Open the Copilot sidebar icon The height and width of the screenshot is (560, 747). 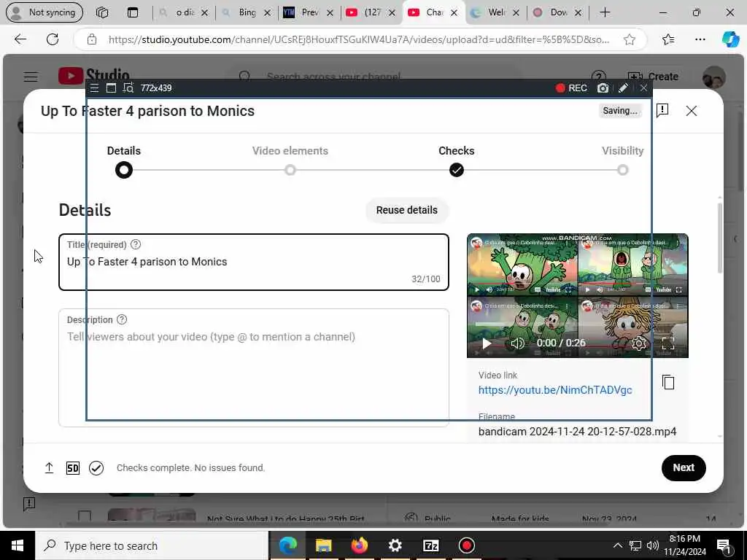730,39
